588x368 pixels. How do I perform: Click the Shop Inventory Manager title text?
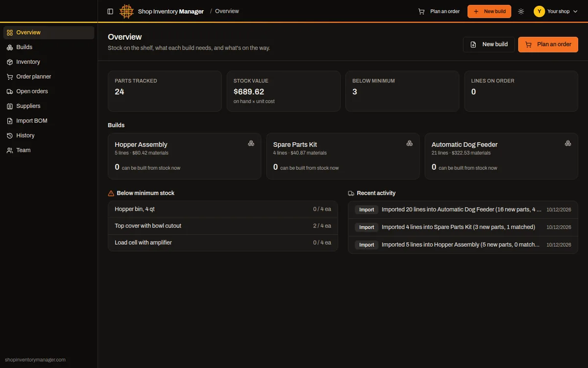pyautogui.click(x=171, y=11)
